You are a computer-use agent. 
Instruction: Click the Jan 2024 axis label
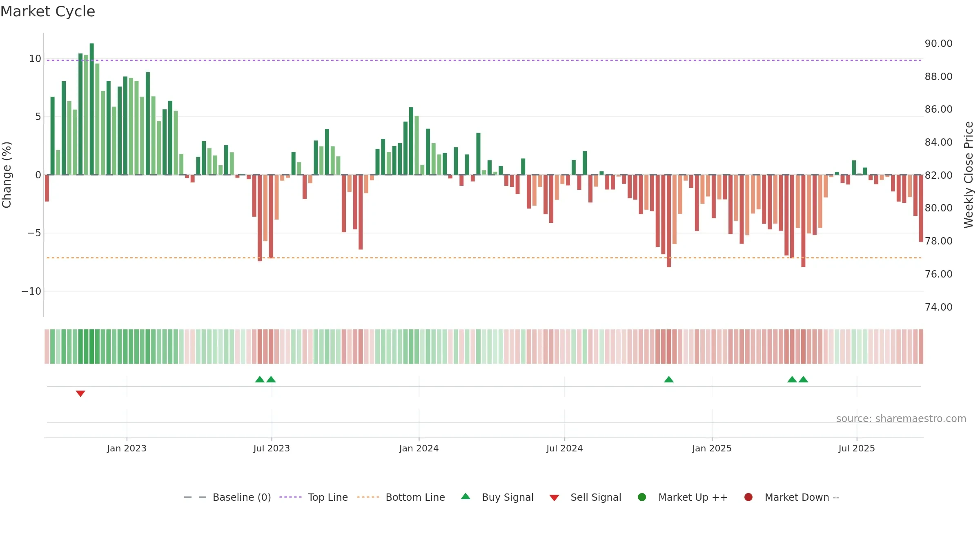coord(419,448)
